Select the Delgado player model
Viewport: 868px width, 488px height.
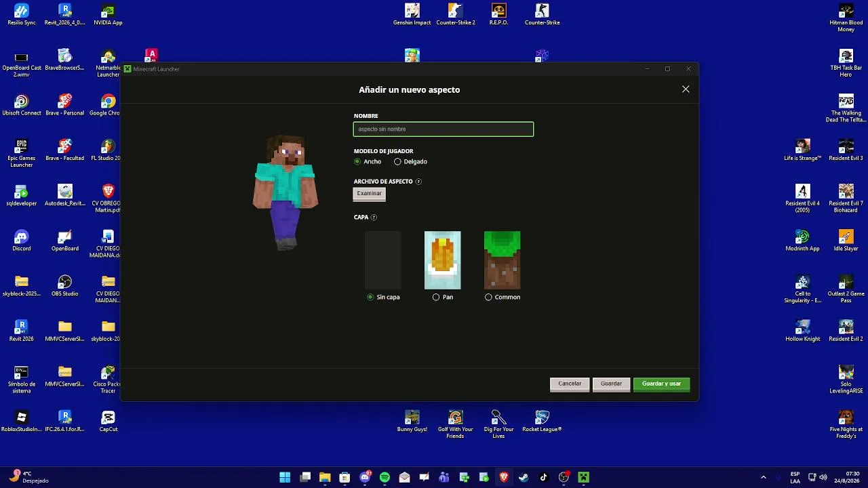397,162
